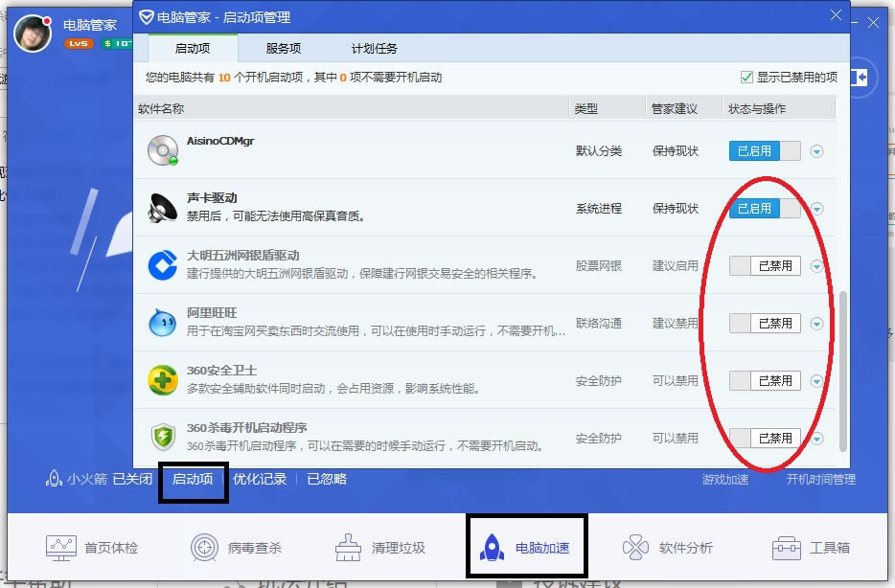Open 工具箱 label in bottom navigation

pos(830,548)
